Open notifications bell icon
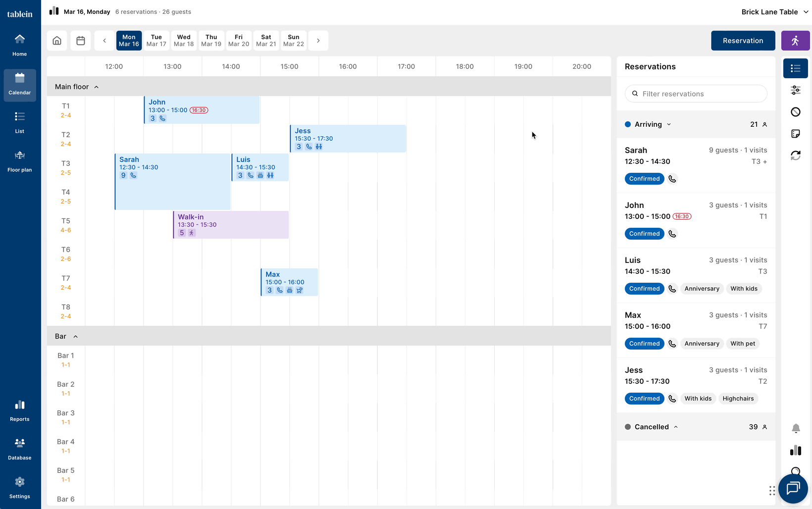The image size is (812, 509). point(795,428)
